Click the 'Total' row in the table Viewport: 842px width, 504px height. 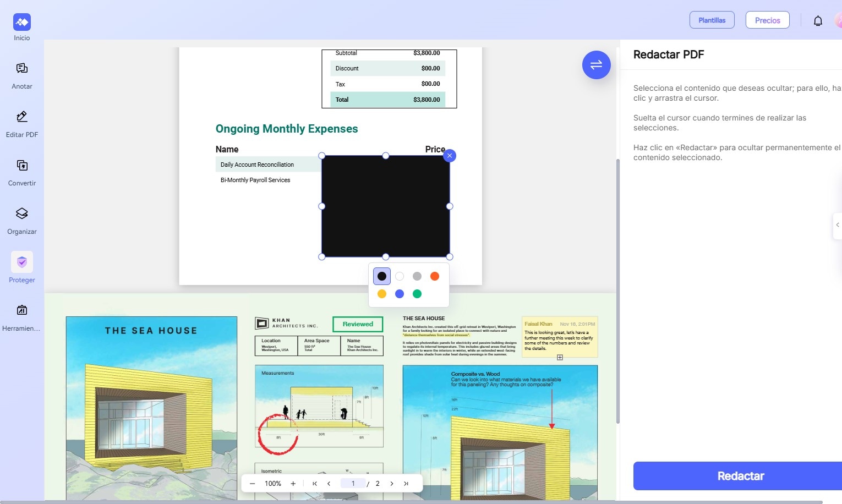pyautogui.click(x=388, y=100)
